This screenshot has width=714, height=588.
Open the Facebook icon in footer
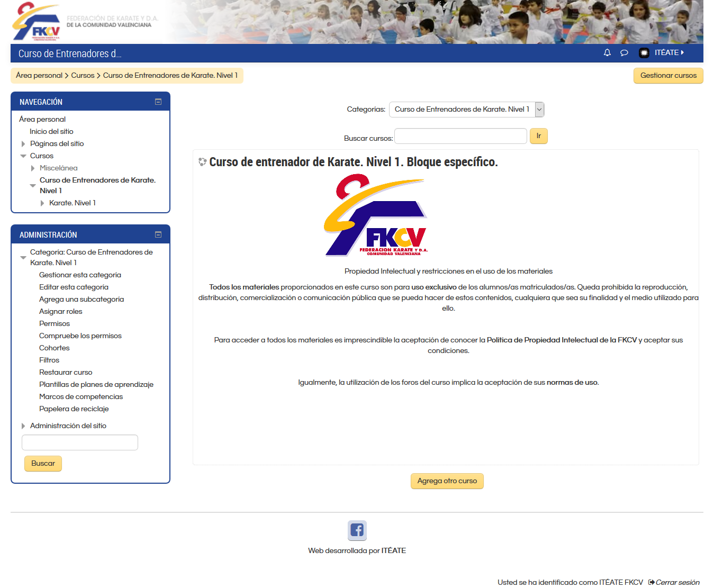(357, 530)
